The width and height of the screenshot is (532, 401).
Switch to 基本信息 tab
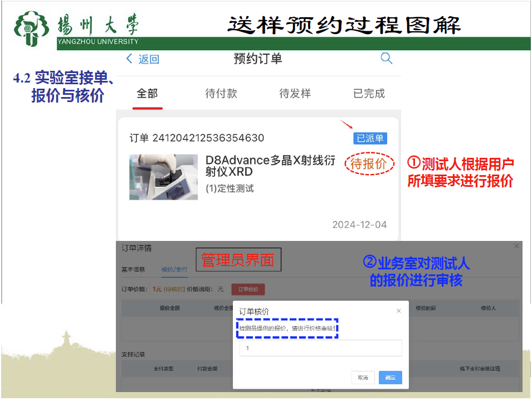[134, 269]
